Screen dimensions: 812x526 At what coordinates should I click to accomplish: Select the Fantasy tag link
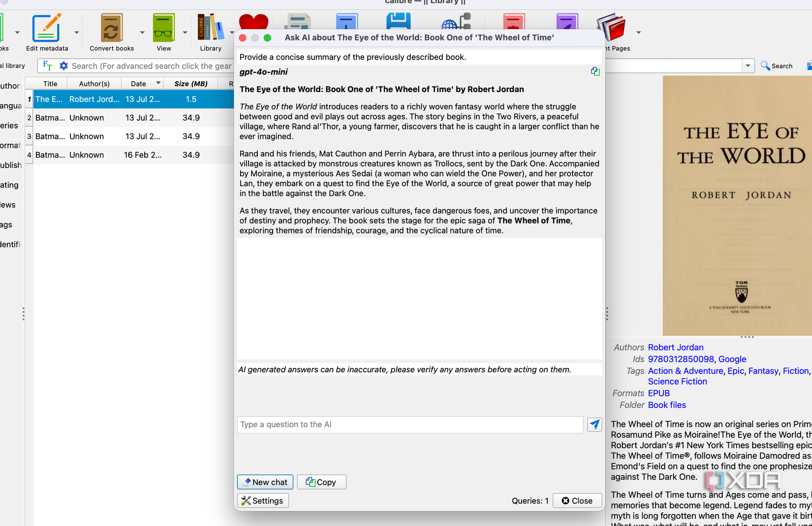(763, 371)
